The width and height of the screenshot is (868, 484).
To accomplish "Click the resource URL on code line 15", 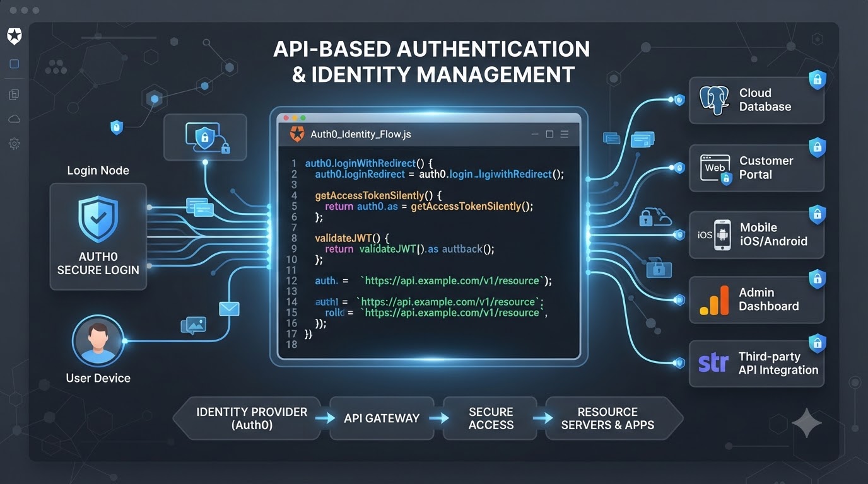I will click(x=454, y=313).
